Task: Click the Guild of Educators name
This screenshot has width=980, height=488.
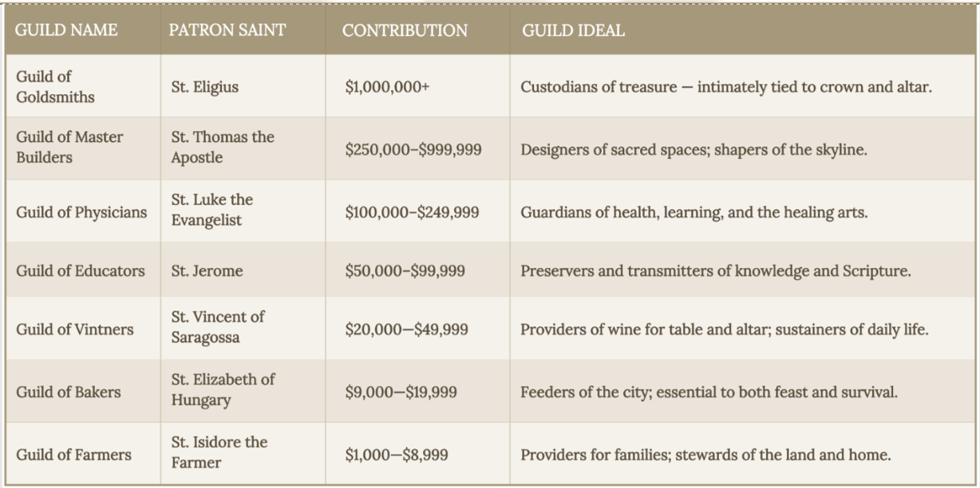Action: [81, 271]
